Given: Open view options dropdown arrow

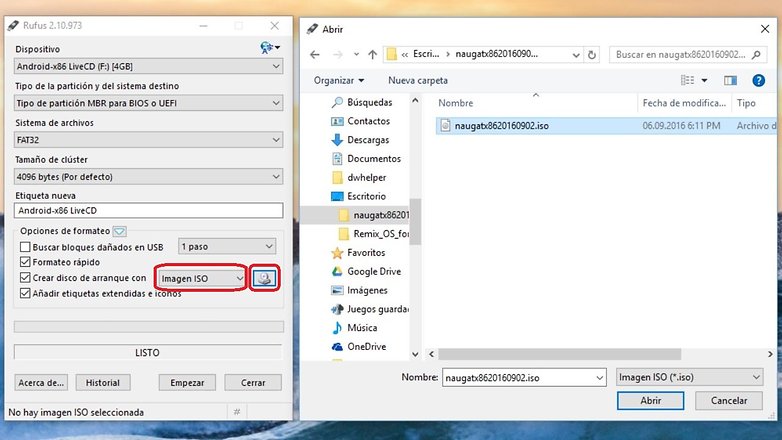Looking at the screenshot, I should [x=704, y=80].
